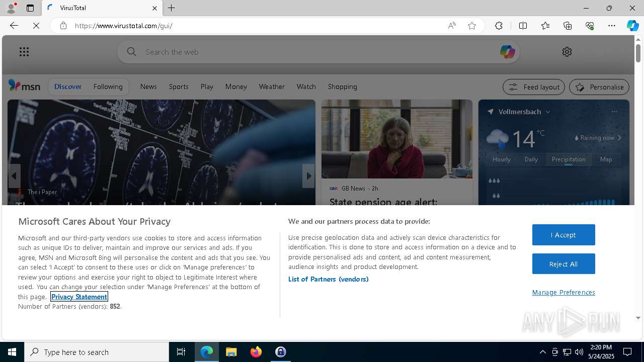Open Read aloud icon
The width and height of the screenshot is (644, 362).
click(x=452, y=26)
